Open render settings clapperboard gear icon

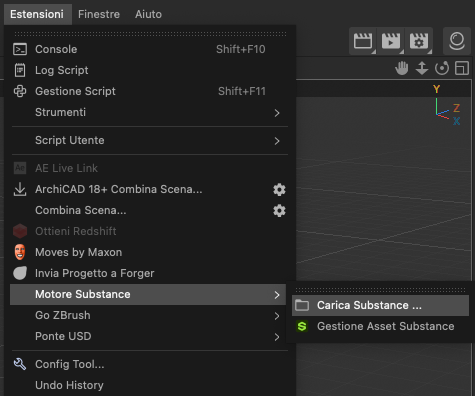419,41
